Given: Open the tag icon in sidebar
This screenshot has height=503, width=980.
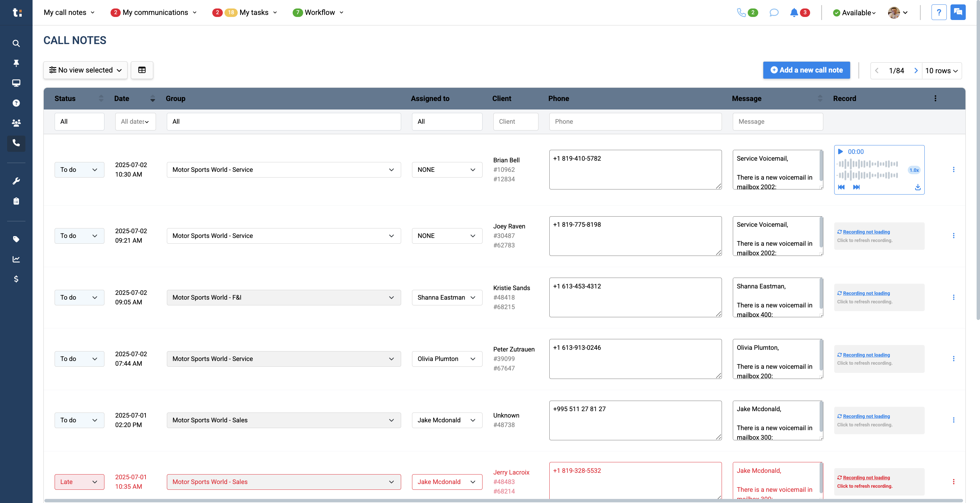Looking at the screenshot, I should [x=16, y=239].
